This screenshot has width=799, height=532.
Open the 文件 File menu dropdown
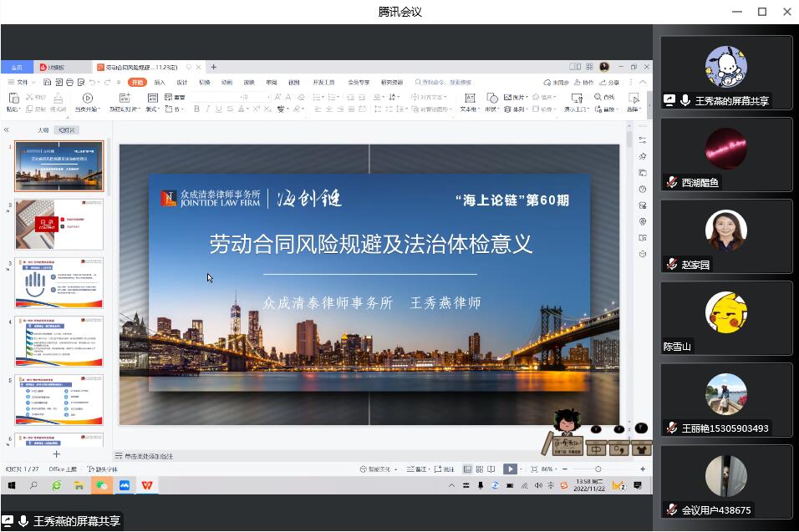[x=22, y=82]
